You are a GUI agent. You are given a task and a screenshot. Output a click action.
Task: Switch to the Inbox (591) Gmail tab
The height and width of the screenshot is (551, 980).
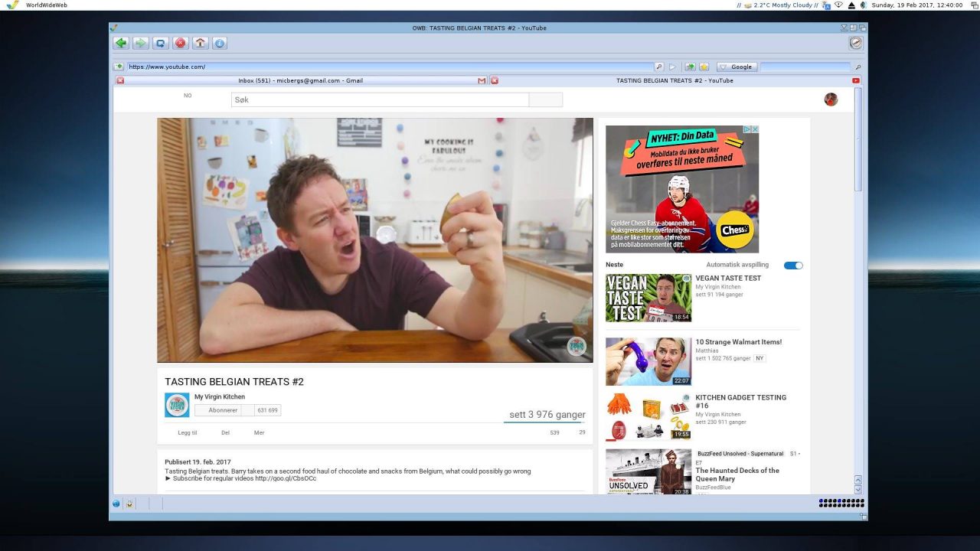click(301, 80)
